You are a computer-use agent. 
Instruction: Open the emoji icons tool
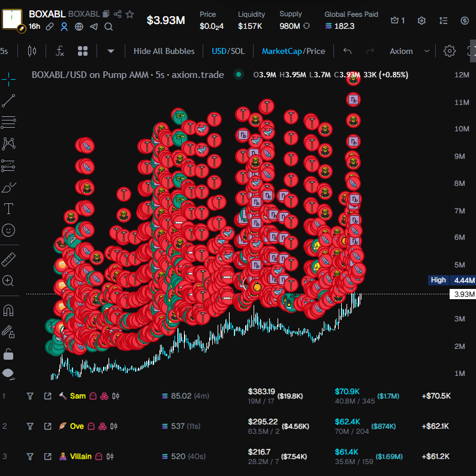coord(8,230)
